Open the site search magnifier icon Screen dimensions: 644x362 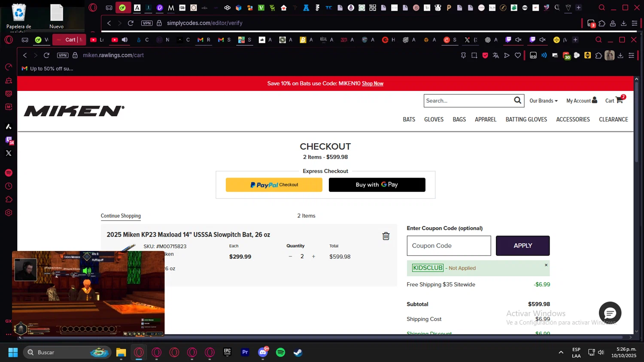point(517,100)
